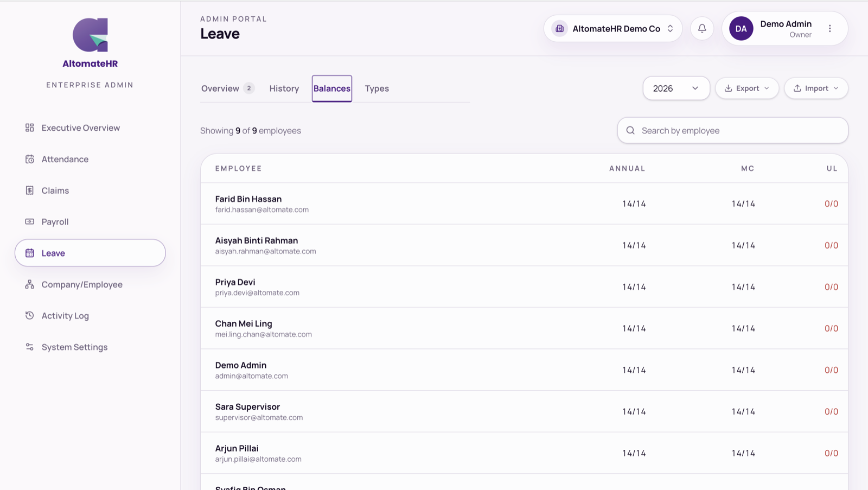Click the Leave calendar icon
The height and width of the screenshot is (490, 868).
click(30, 253)
